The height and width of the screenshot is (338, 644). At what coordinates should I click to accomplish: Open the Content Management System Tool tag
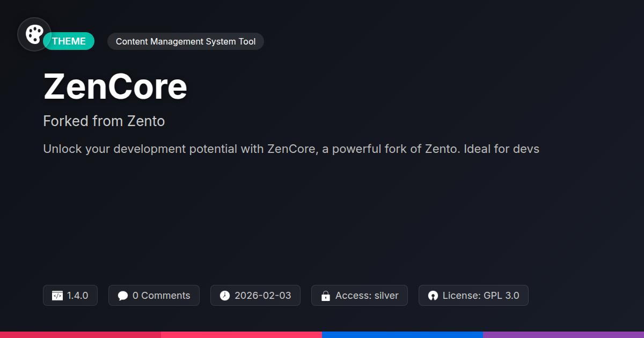pyautogui.click(x=186, y=41)
